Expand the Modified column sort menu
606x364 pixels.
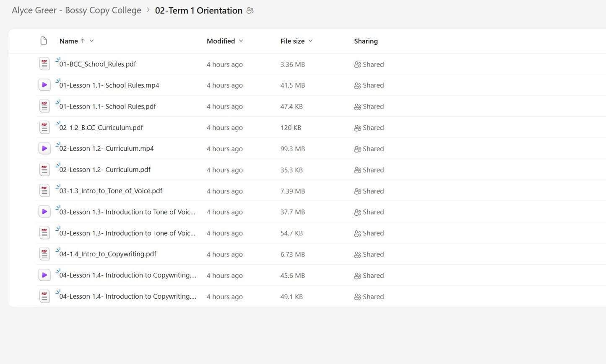click(x=241, y=41)
